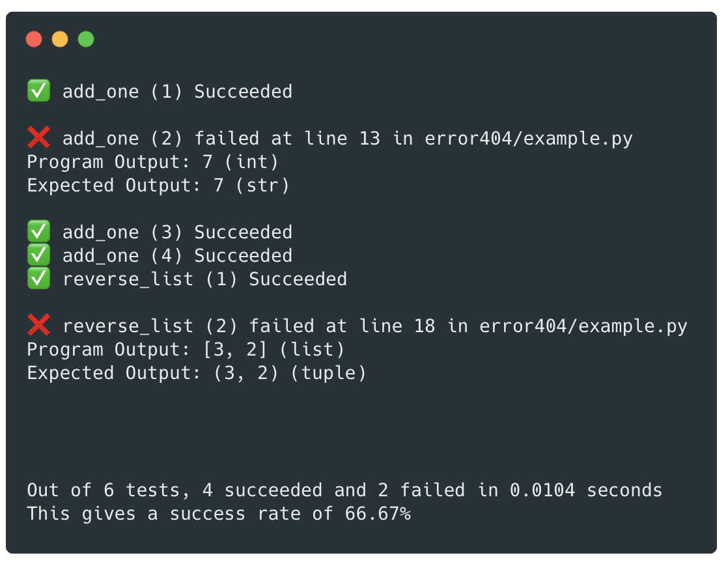728x564 pixels.
Task: Click the error404/example.py path at line 18
Action: (x=583, y=326)
